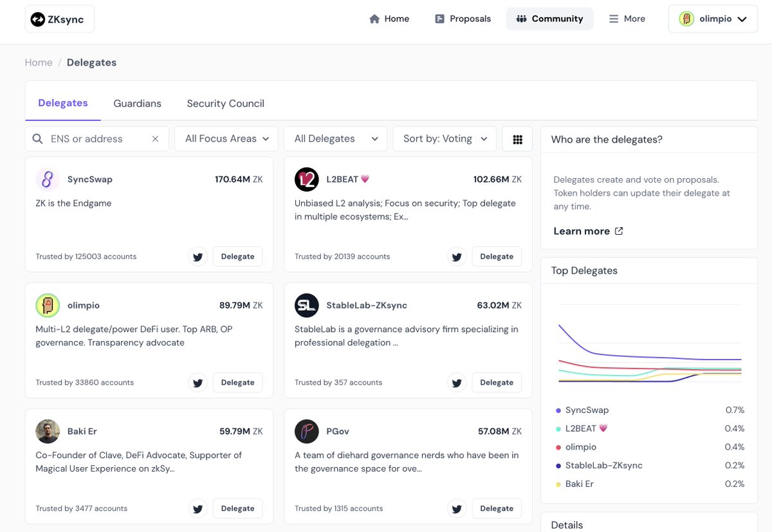Click the Top Delegates line chart
This screenshot has height=532, width=772.
point(650,344)
